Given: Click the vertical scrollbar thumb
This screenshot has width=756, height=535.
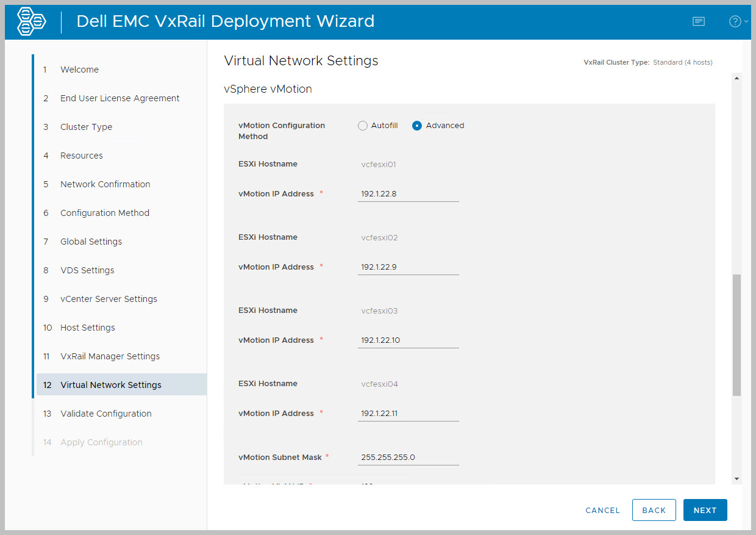Looking at the screenshot, I should pos(737,335).
